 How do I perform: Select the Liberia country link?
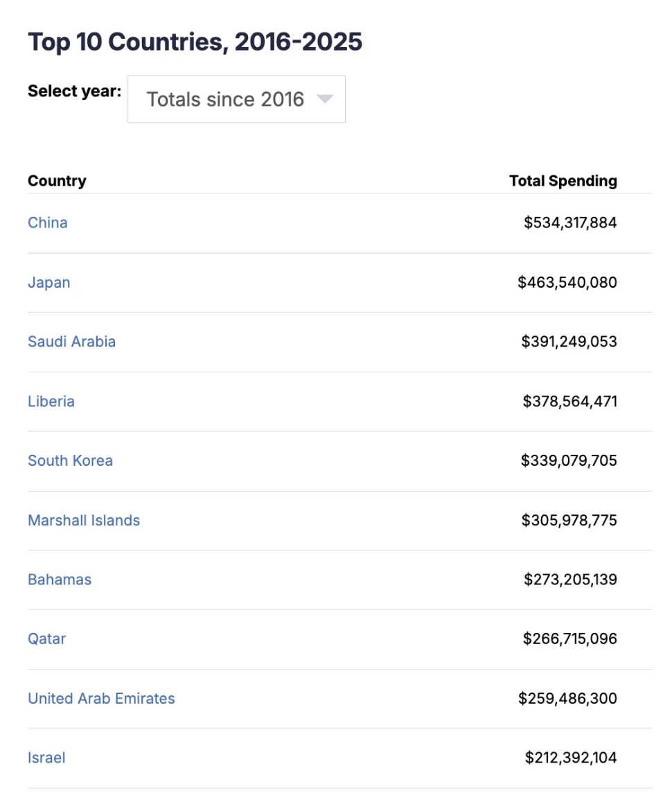(x=51, y=401)
